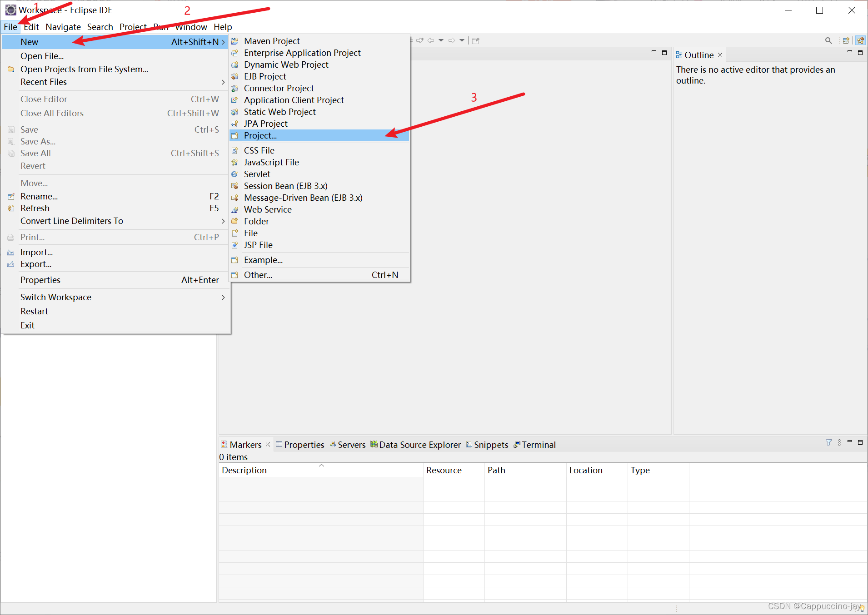The width and height of the screenshot is (868, 615).
Task: Click the Open Projects from File System icon
Action: point(11,69)
